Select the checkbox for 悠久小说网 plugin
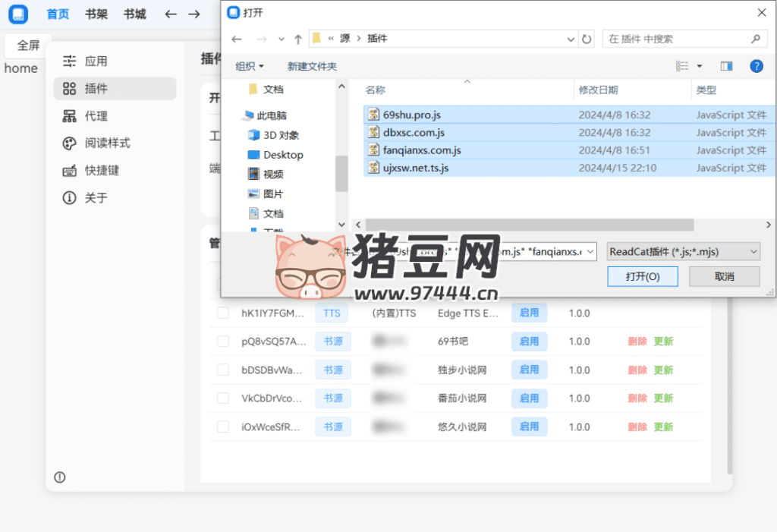 [223, 427]
